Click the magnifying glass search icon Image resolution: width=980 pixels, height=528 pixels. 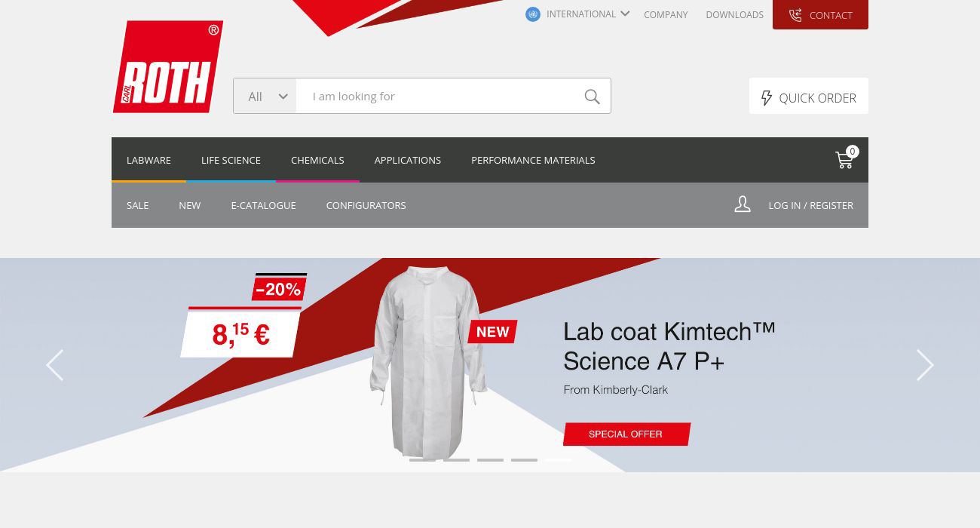coord(593,97)
